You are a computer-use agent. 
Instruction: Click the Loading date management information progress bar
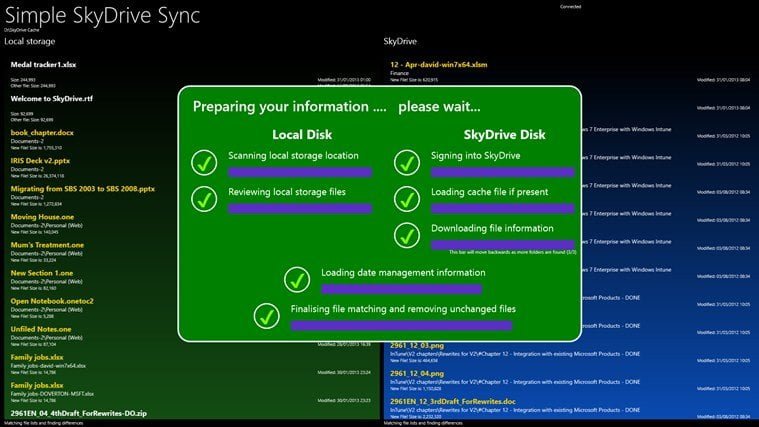click(x=401, y=289)
